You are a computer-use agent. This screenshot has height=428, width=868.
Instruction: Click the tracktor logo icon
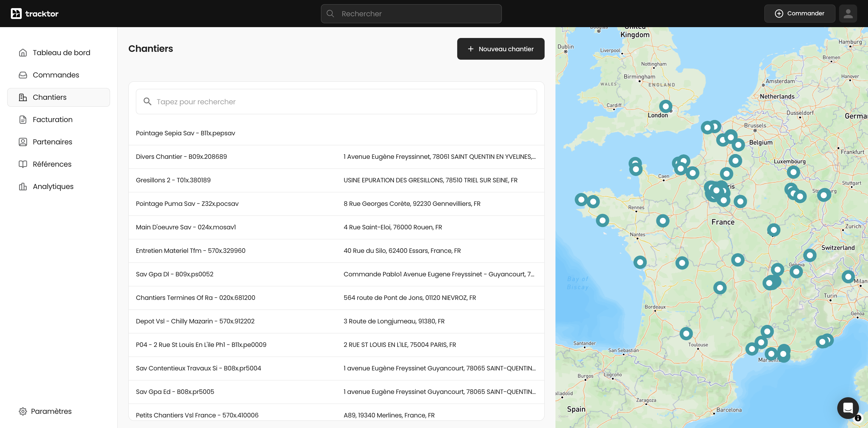coord(16,14)
